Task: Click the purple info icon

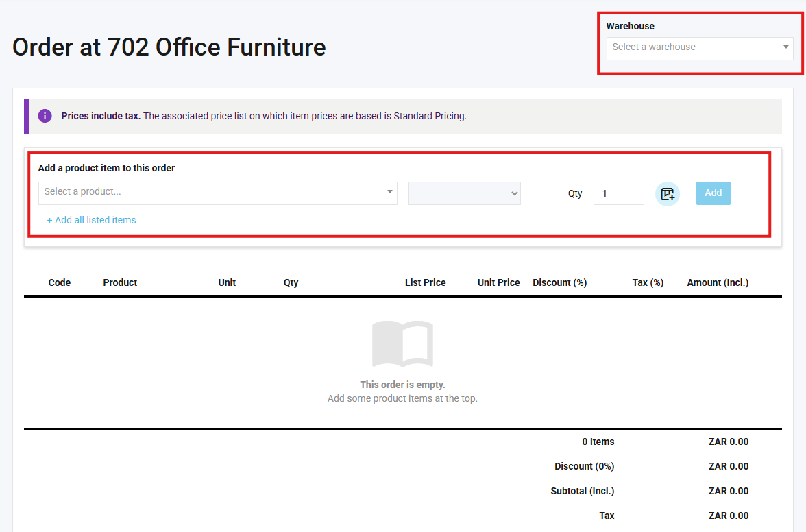Action: 45,116
